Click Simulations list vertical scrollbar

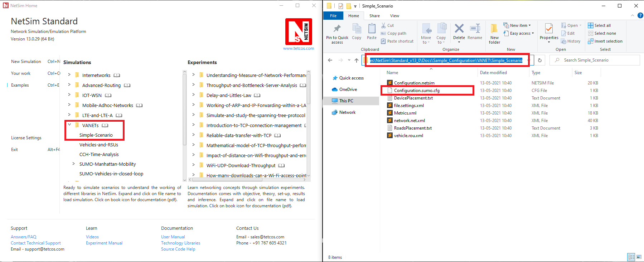coord(185,109)
